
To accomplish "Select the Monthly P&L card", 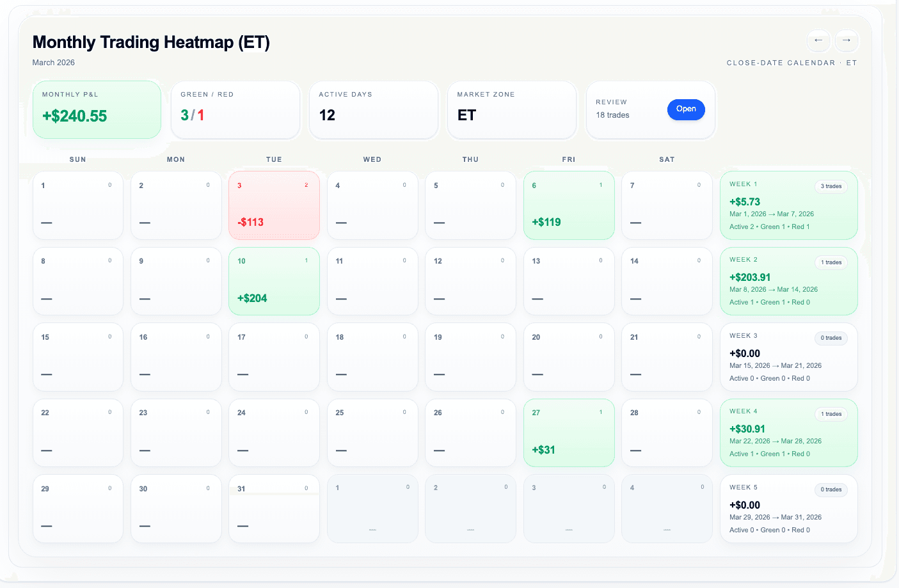I will (x=97, y=109).
